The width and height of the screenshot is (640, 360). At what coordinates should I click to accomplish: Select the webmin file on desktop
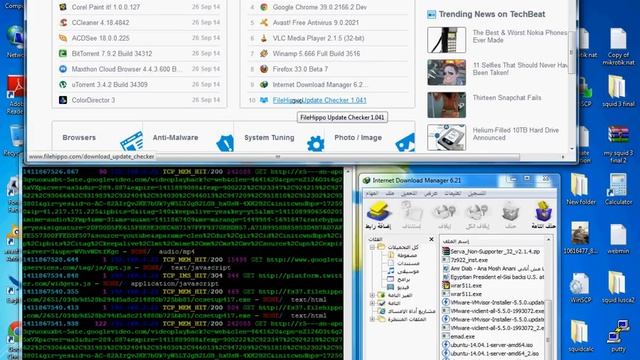point(618,234)
